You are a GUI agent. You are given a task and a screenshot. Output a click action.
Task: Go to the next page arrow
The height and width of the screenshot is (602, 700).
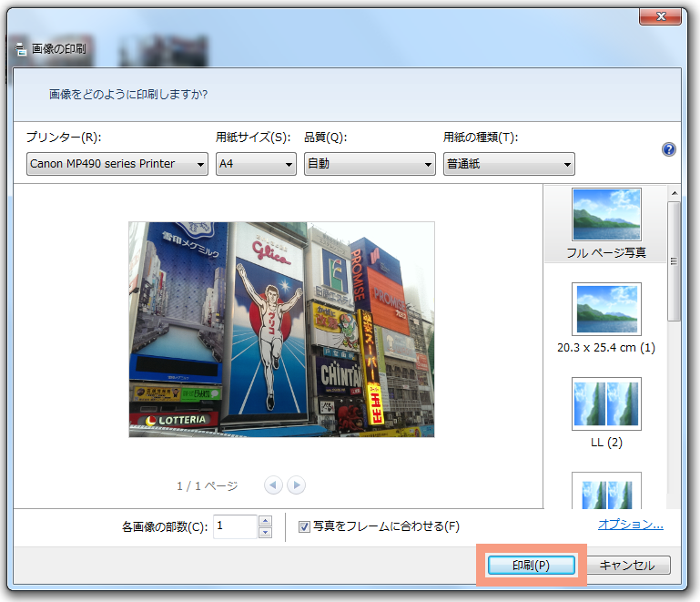pos(297,485)
